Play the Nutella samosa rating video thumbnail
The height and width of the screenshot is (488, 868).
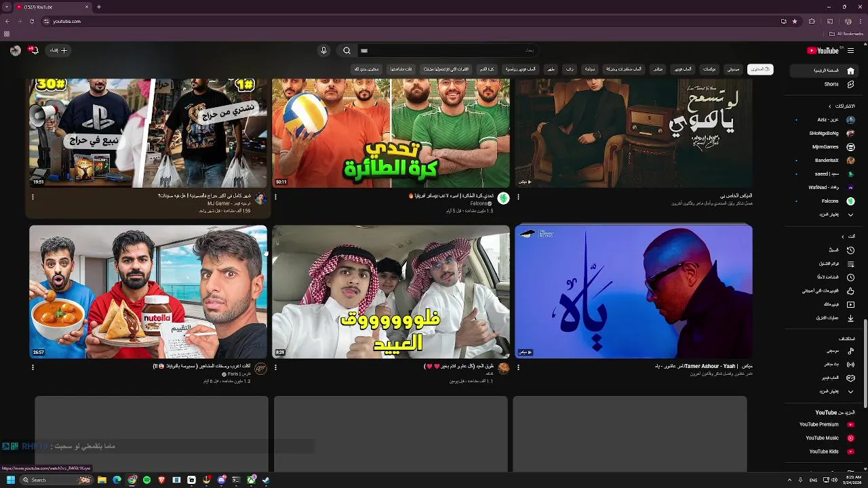[x=148, y=291]
